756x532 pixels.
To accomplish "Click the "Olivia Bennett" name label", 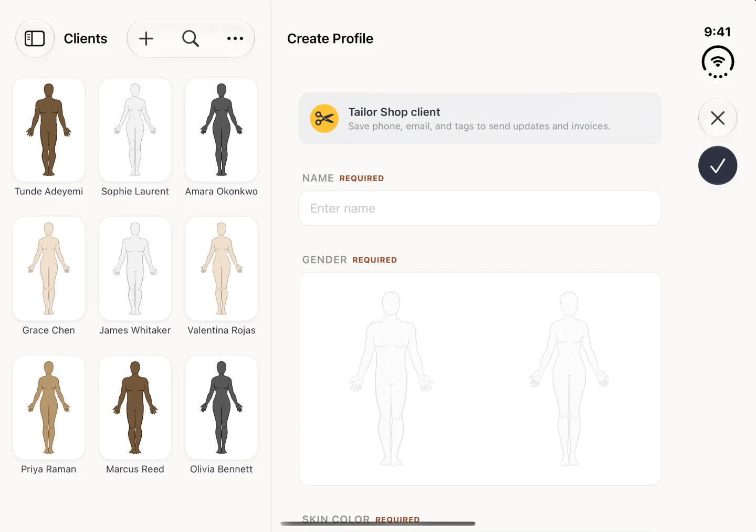I will (222, 469).
